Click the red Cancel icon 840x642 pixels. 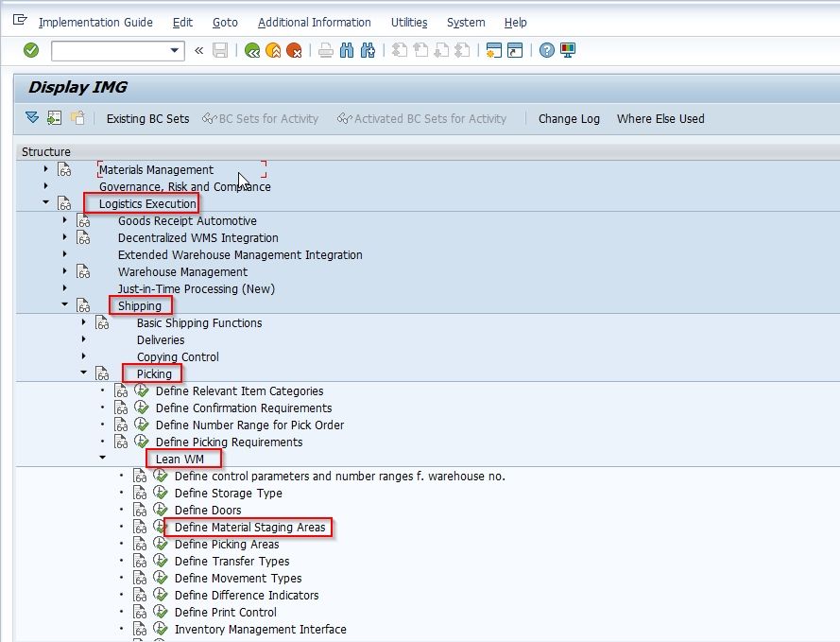[294, 50]
